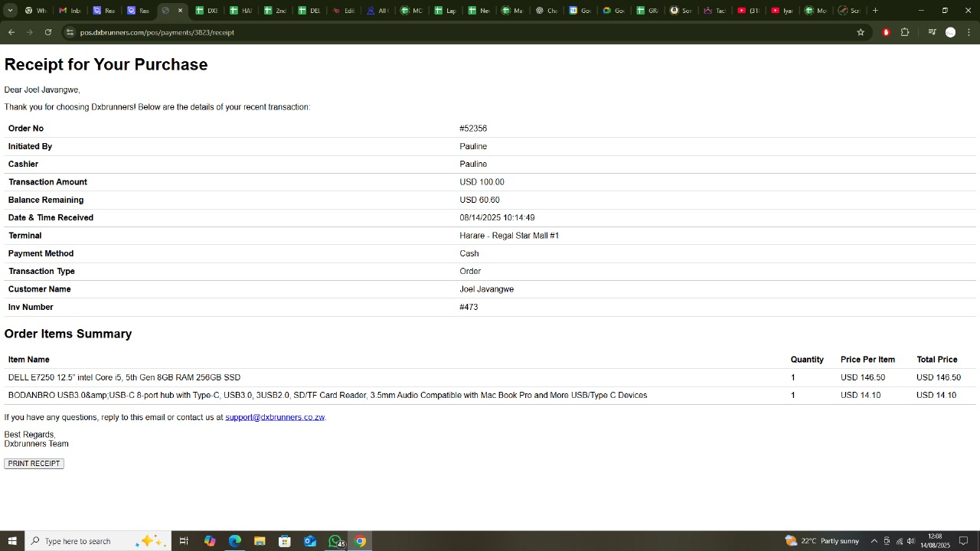Select terminal Harare - Regal Star Mall #1
This screenshot has height=551, width=980.
tap(509, 236)
